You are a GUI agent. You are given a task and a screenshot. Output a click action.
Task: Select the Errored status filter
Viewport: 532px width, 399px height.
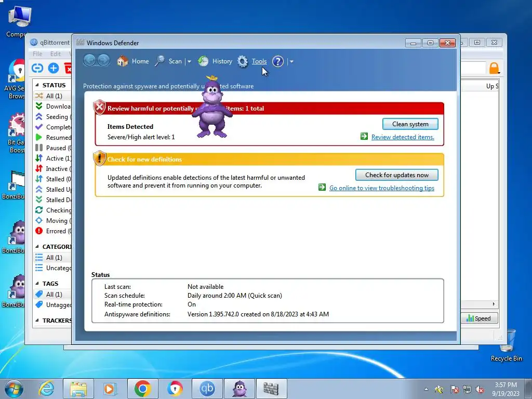pyautogui.click(x=52, y=231)
